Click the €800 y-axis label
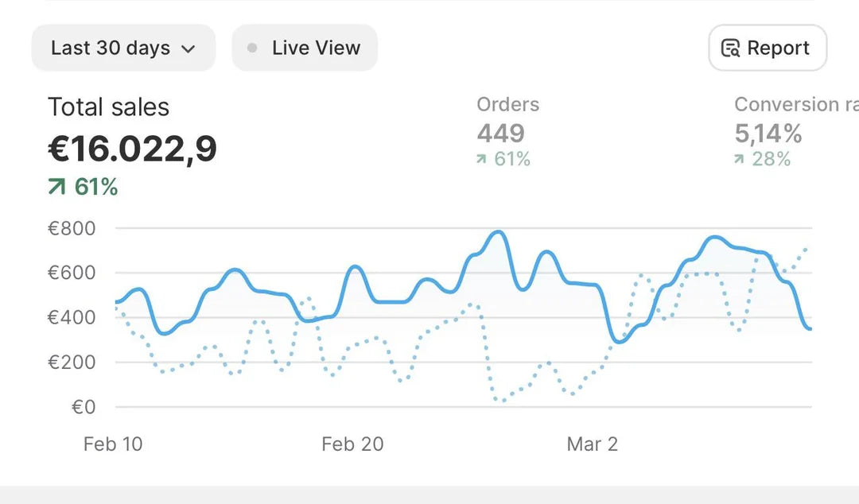Screen dimensions: 859x504 click(x=72, y=229)
